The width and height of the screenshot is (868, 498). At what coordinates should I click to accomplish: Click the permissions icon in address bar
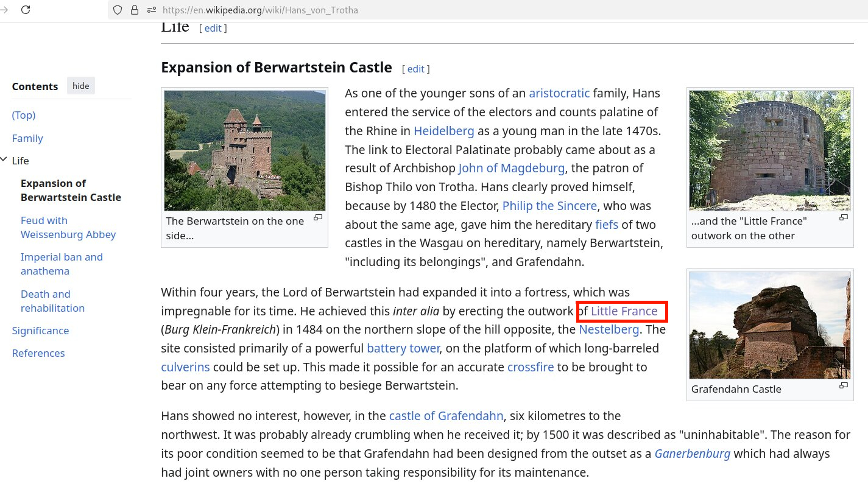pos(151,10)
